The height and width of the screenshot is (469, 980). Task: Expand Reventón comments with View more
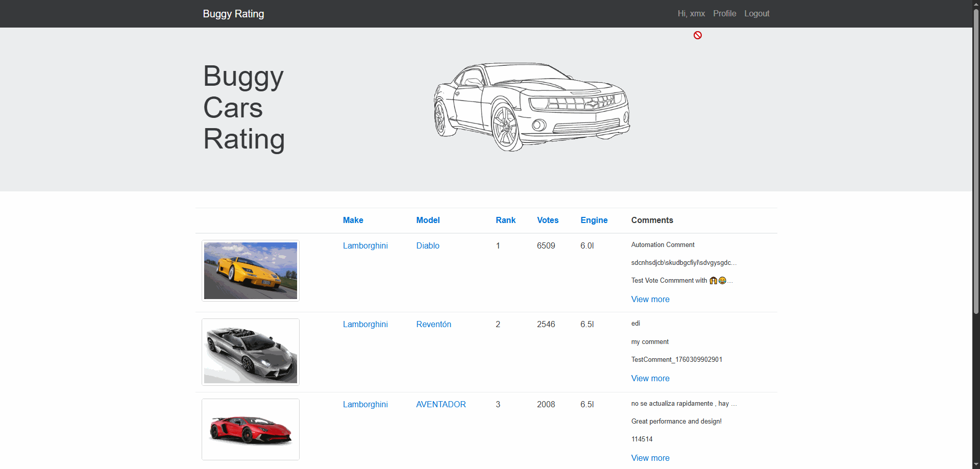[x=650, y=379]
